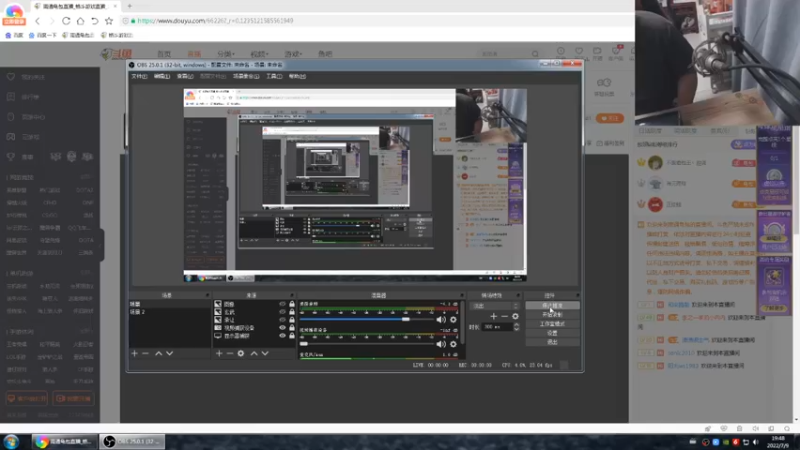The width and height of the screenshot is (800, 450).
Task: Go to browser home page icon
Action: [80, 21]
